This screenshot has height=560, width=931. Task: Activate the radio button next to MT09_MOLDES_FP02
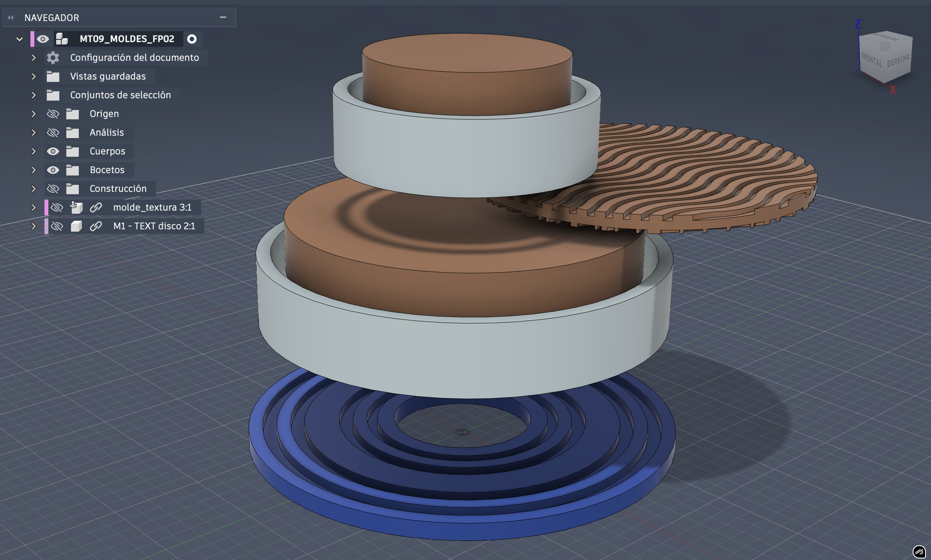[x=192, y=39]
